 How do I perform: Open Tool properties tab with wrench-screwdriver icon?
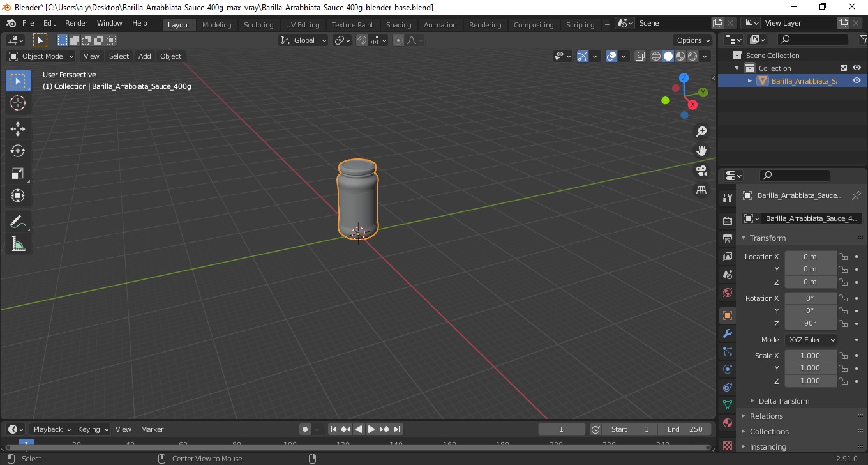[x=728, y=198]
